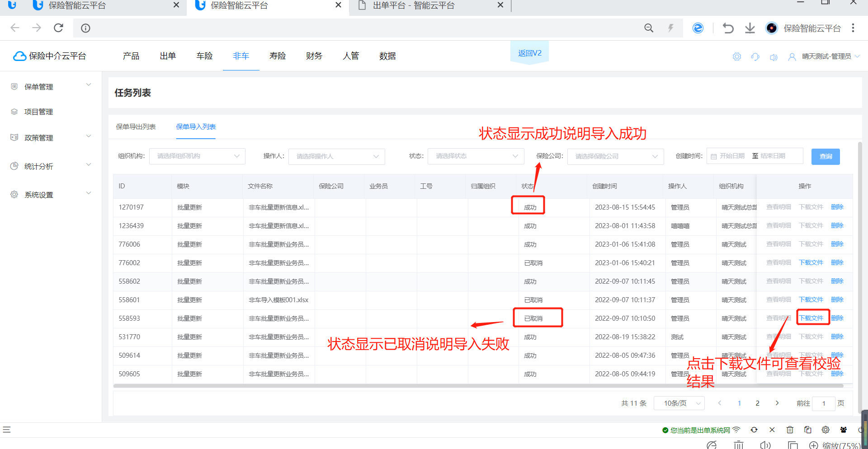
Task: Click the headset support icon in header
Action: [x=755, y=56]
